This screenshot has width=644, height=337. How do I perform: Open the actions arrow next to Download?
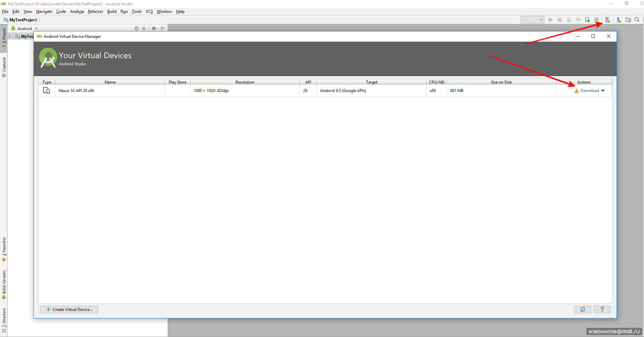coord(603,91)
